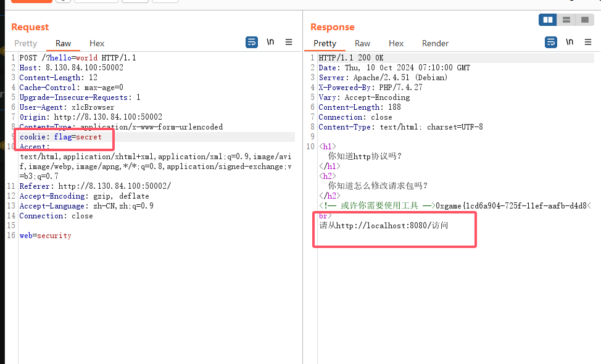The image size is (601, 364).
Task: Switch Request view to Hex tab
Action: click(x=97, y=43)
